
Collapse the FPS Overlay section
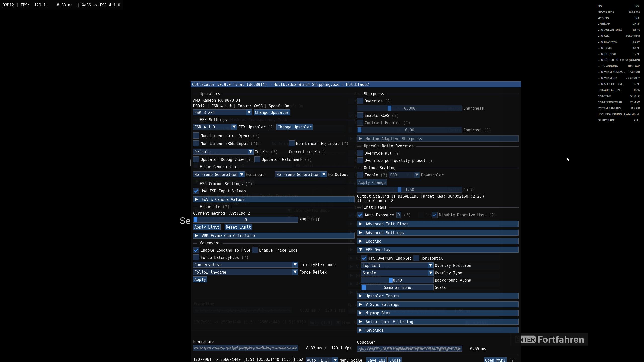378,250
